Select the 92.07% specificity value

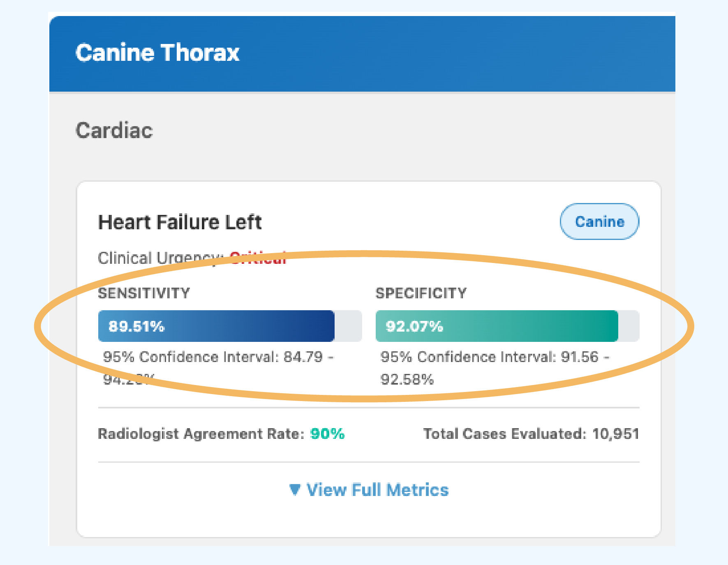tap(414, 327)
